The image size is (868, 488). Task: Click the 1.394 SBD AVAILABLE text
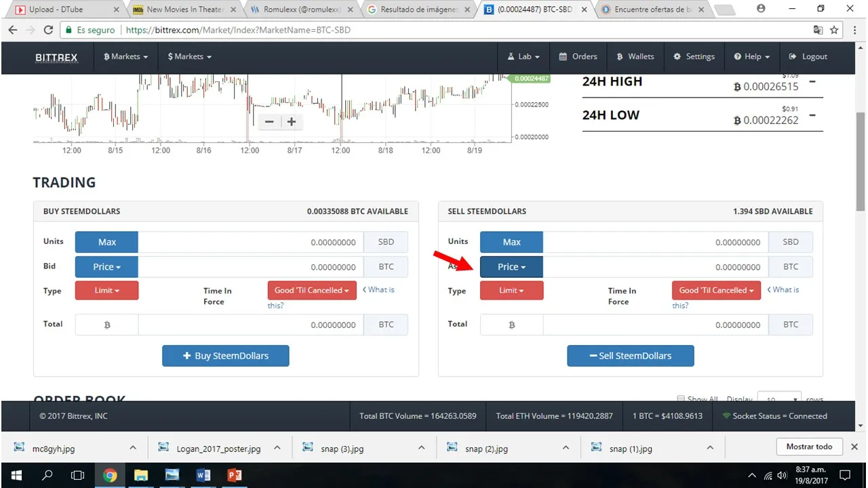pos(773,211)
